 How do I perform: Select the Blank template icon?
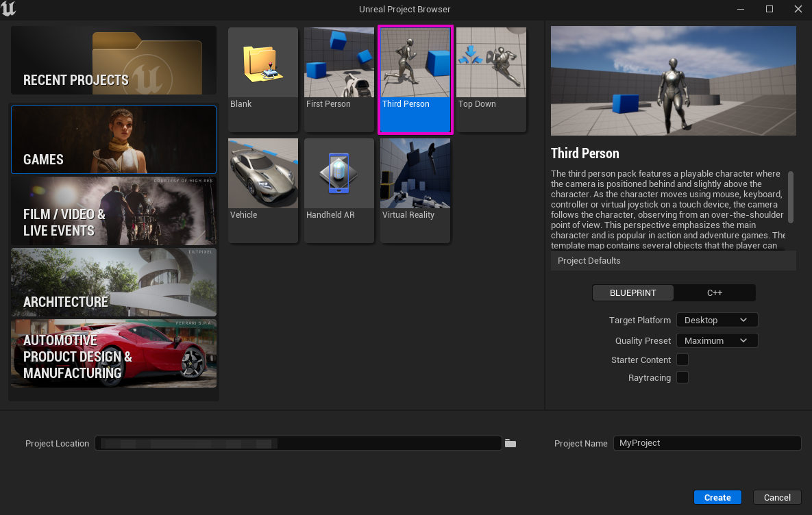tap(263, 62)
